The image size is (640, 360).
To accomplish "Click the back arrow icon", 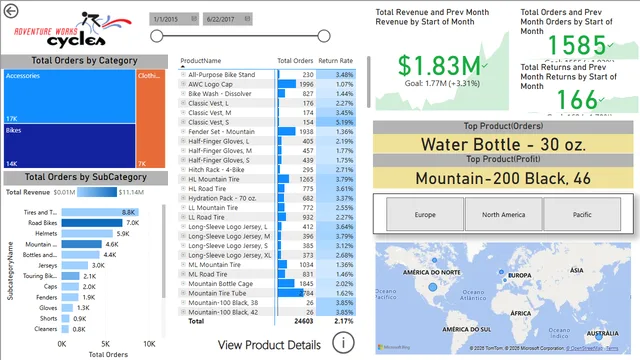I will click(x=11, y=11).
